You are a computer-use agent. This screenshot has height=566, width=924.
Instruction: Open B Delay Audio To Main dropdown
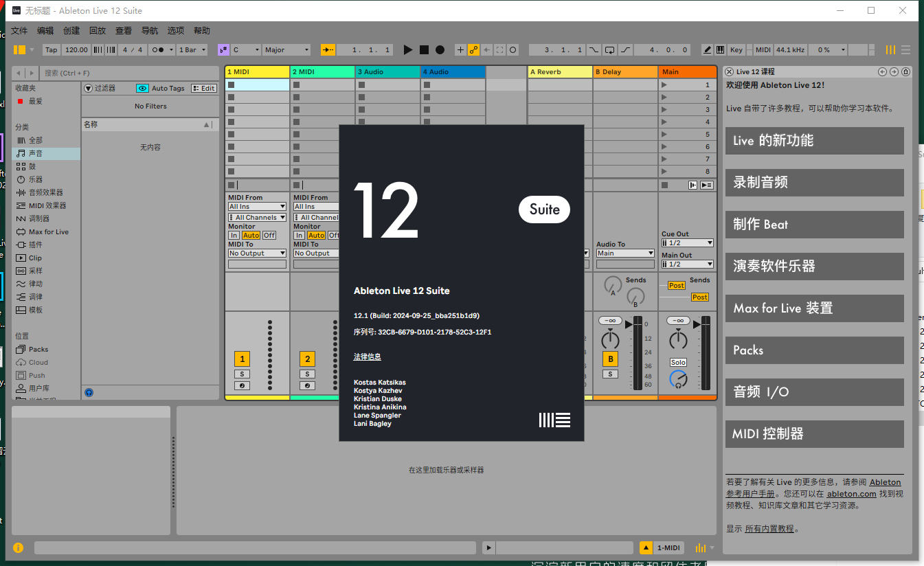[625, 253]
